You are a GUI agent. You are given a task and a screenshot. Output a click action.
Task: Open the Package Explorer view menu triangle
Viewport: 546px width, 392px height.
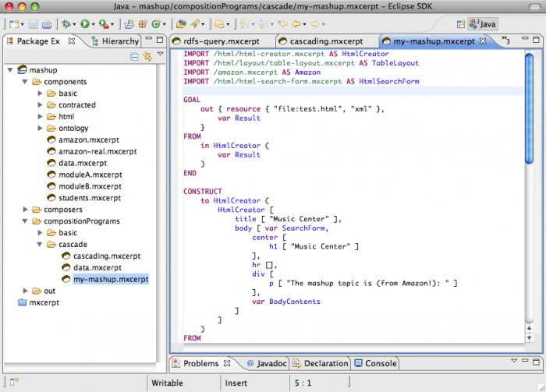click(160, 55)
